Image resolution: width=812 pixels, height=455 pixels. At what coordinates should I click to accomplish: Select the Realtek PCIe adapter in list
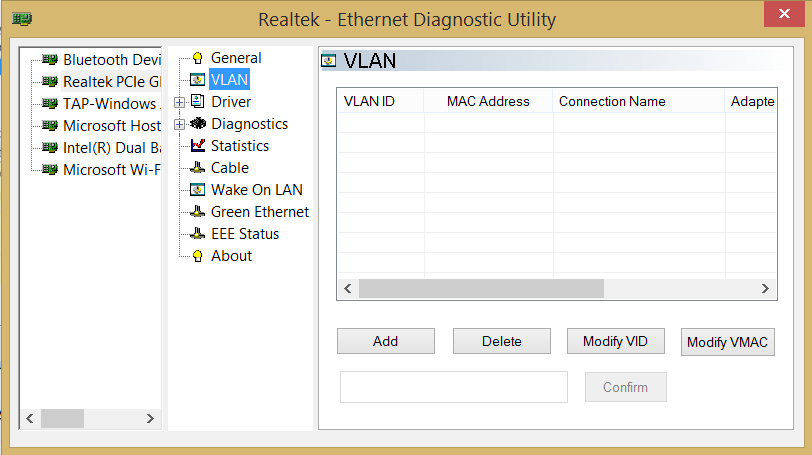(110, 81)
